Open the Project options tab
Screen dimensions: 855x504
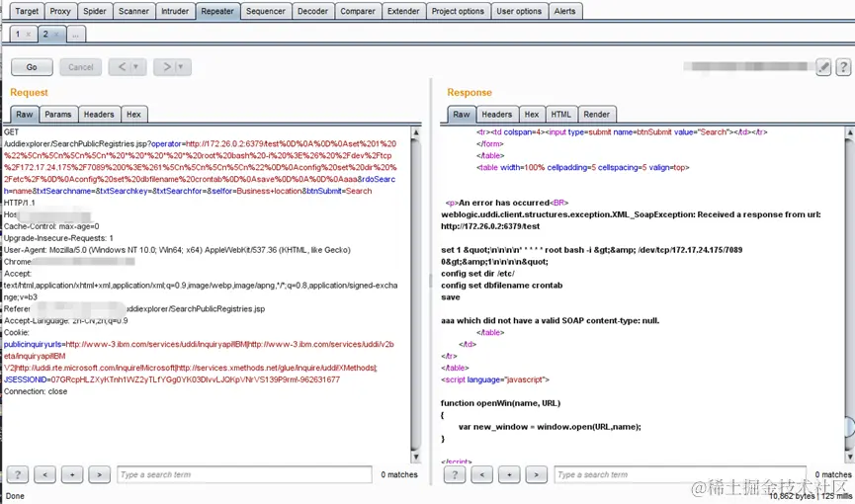click(458, 11)
